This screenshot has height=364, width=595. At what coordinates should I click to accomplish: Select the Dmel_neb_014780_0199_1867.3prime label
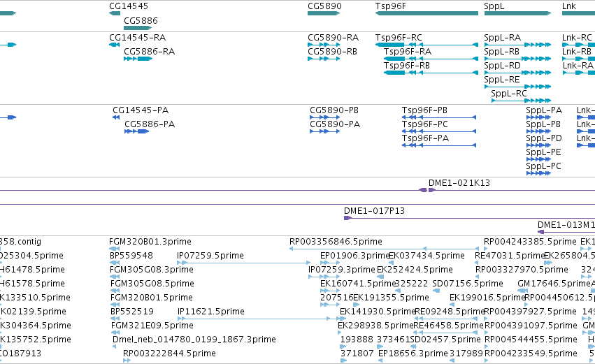coord(194,340)
